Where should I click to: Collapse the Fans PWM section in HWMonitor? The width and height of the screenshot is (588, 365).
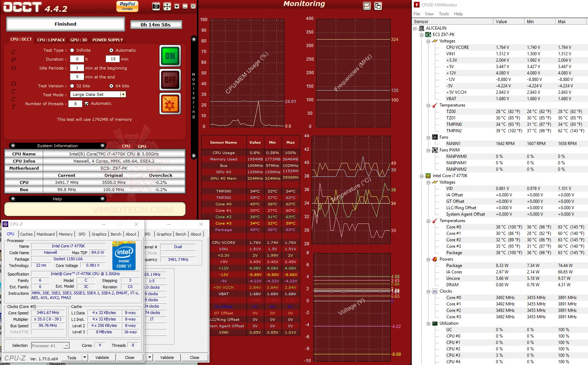pos(428,150)
